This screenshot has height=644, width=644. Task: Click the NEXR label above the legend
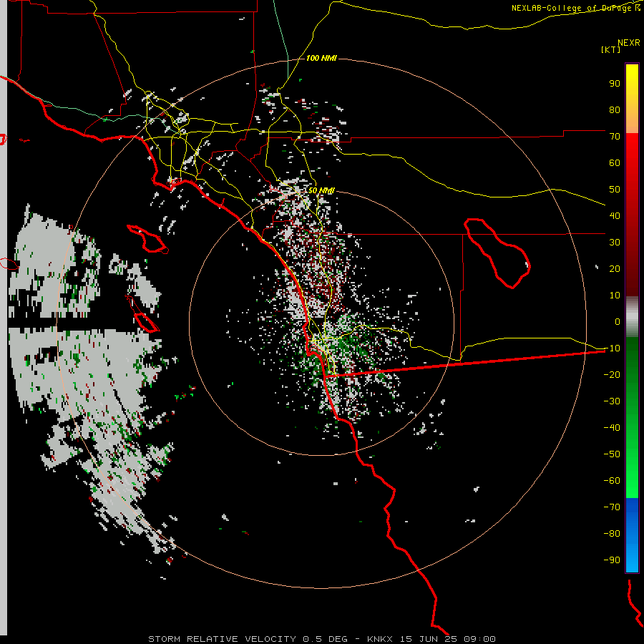[629, 43]
